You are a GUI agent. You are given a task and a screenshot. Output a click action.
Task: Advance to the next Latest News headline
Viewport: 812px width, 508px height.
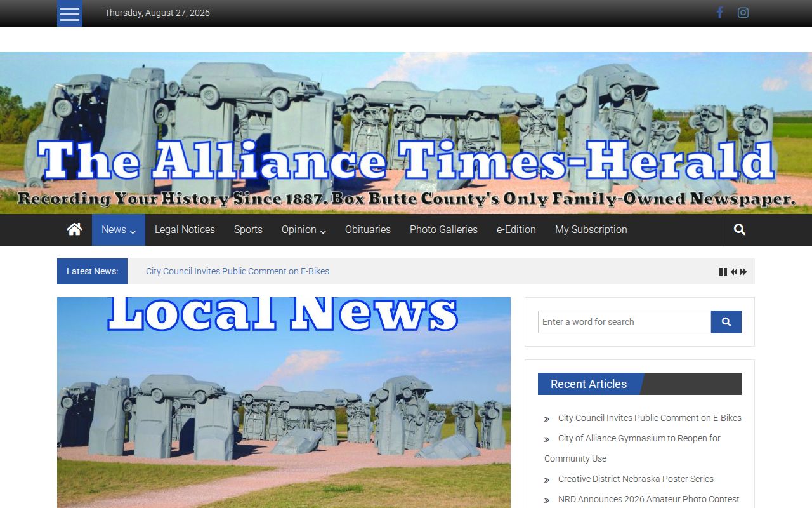[x=743, y=272]
